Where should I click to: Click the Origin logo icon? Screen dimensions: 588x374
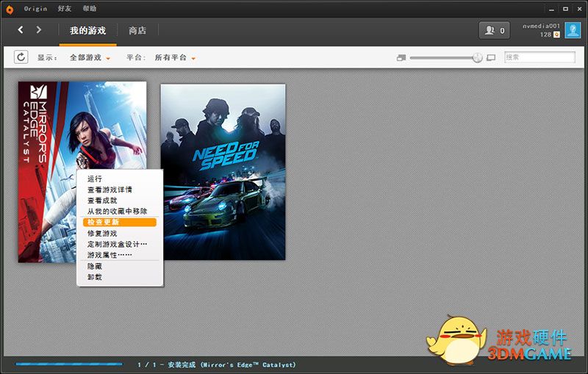point(10,10)
